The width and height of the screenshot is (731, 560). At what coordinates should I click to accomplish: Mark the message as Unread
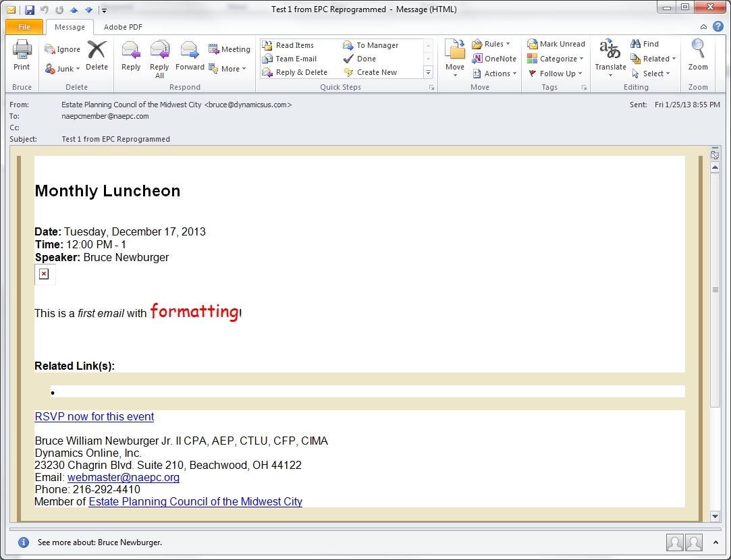click(x=556, y=44)
